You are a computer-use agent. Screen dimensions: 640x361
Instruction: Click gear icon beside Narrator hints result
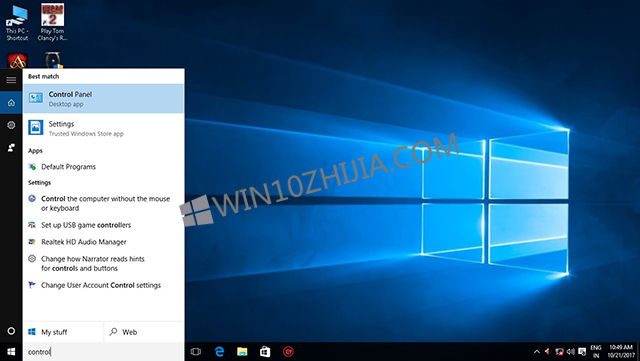point(32,258)
